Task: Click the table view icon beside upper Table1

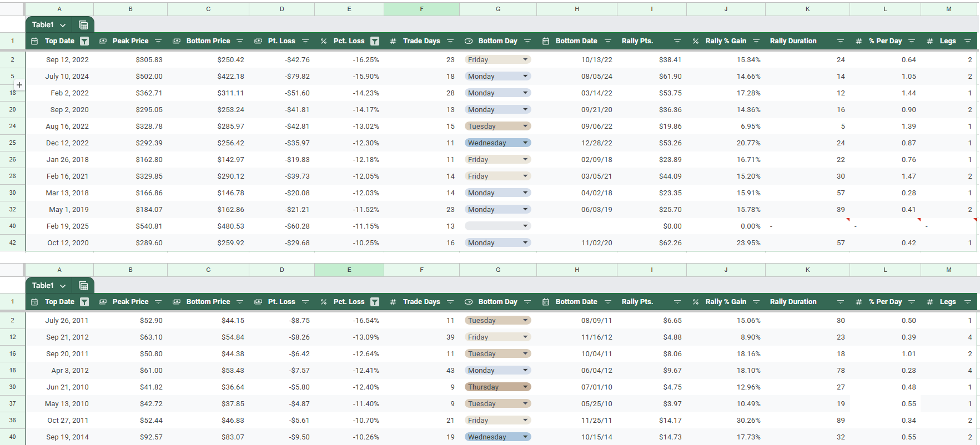Action: (x=83, y=25)
